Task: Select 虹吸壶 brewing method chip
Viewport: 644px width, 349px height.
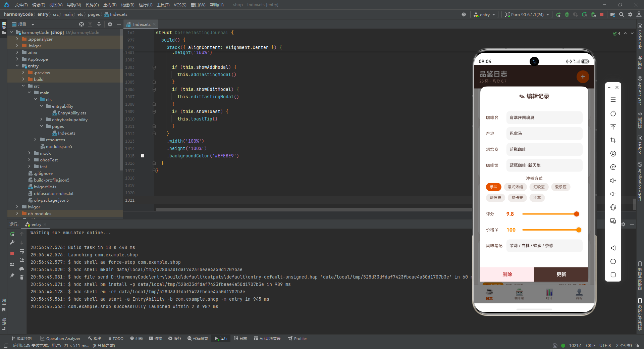Action: click(x=539, y=187)
